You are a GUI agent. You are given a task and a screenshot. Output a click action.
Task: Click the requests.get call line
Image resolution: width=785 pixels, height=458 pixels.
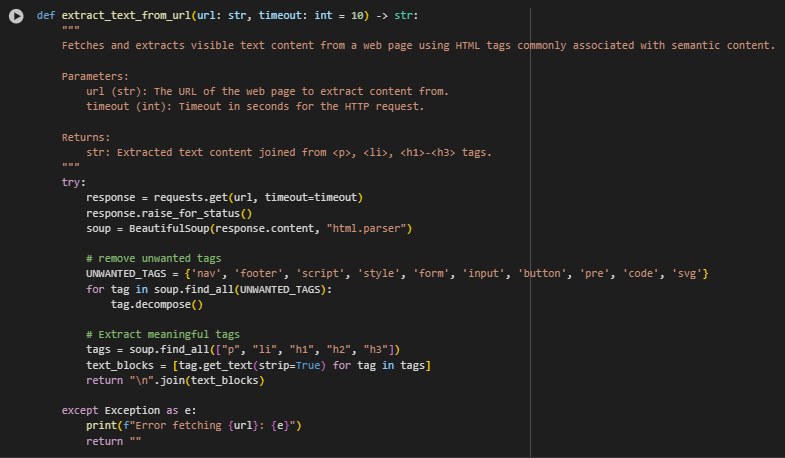pyautogui.click(x=224, y=198)
